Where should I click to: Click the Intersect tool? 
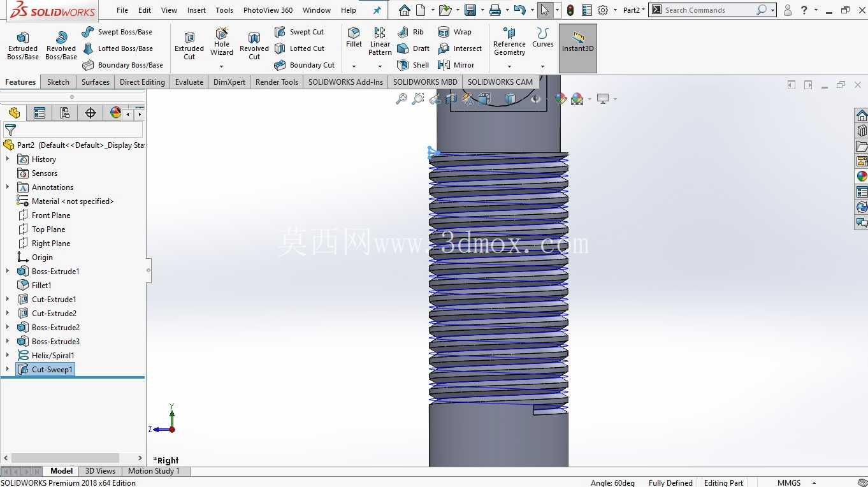click(459, 48)
